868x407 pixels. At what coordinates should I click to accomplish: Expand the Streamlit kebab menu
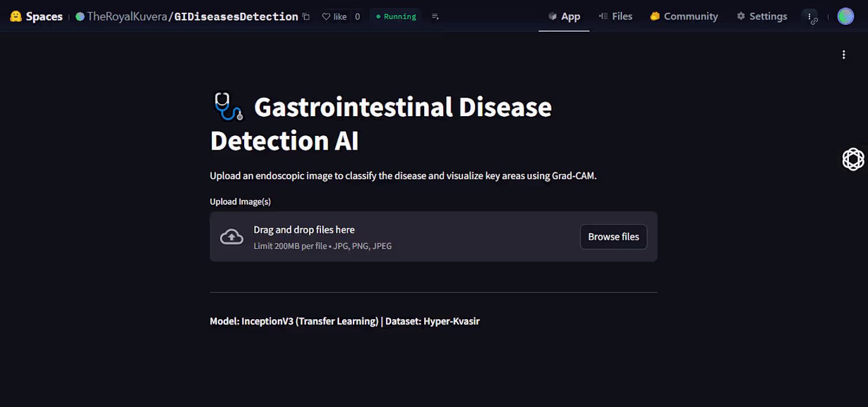[844, 55]
